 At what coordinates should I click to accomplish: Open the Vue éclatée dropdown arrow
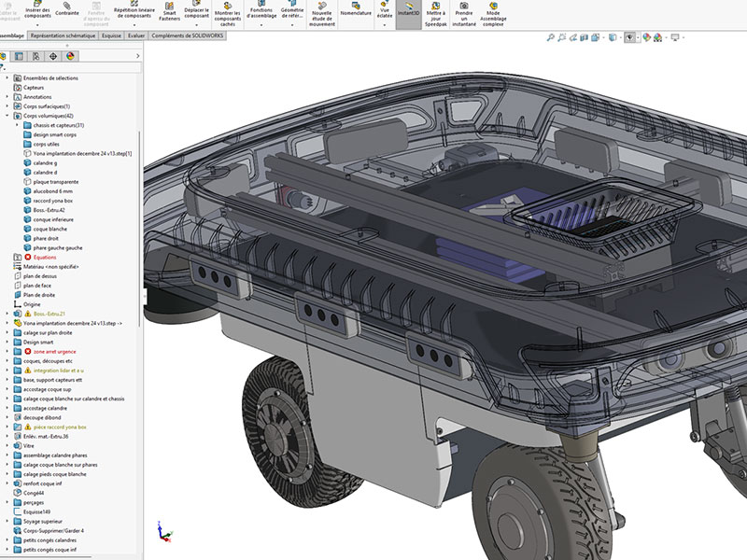pyautogui.click(x=385, y=25)
